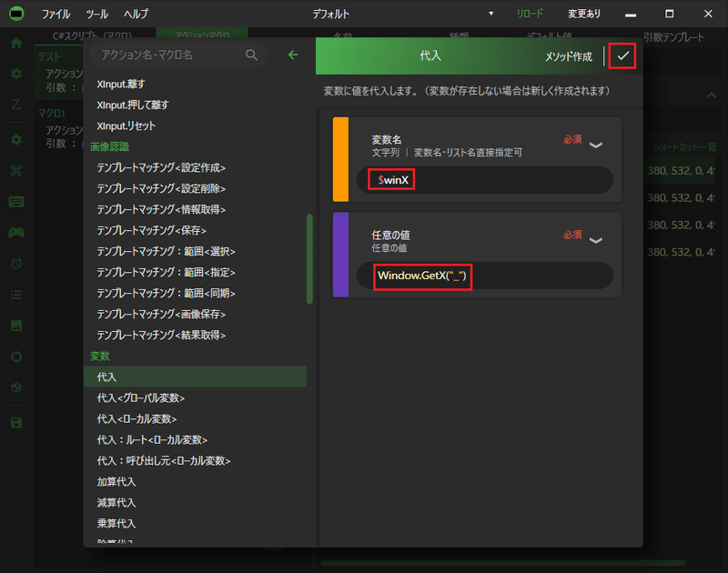Select テンプレートマッチング<画像保存>
This screenshot has width=728, height=573.
click(195, 314)
